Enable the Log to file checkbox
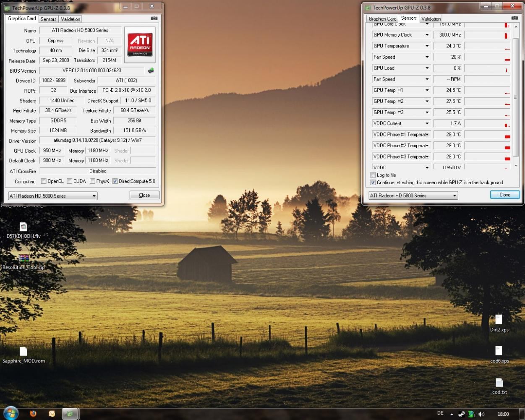This screenshot has width=525, height=420. coord(373,175)
